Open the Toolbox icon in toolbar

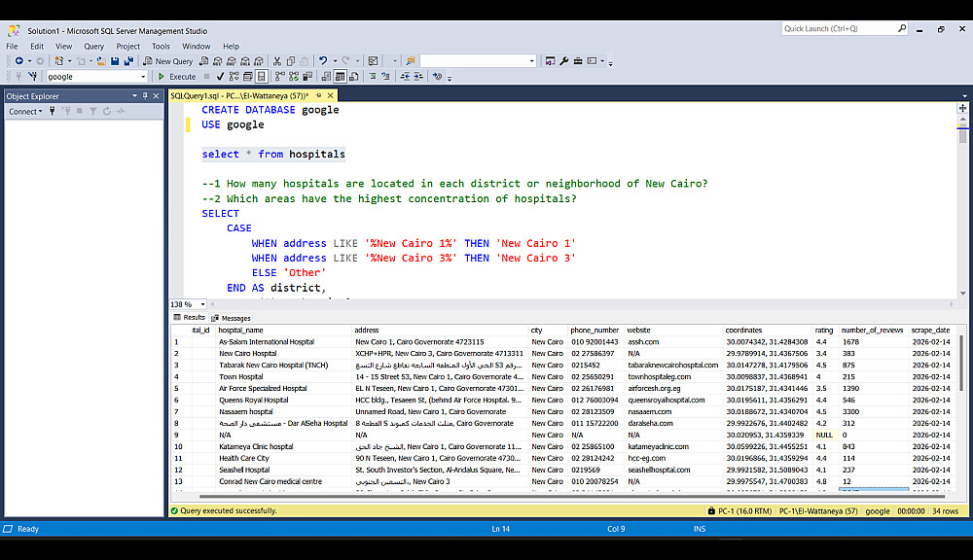pyautogui.click(x=578, y=61)
